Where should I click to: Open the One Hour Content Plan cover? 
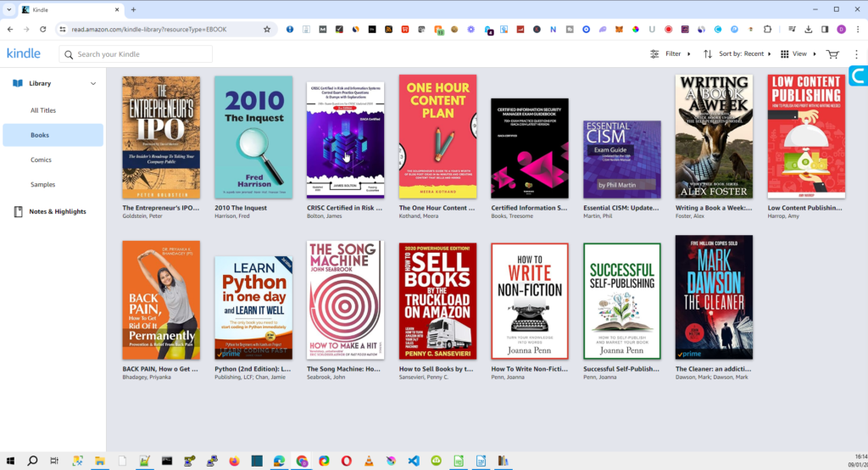pos(438,137)
